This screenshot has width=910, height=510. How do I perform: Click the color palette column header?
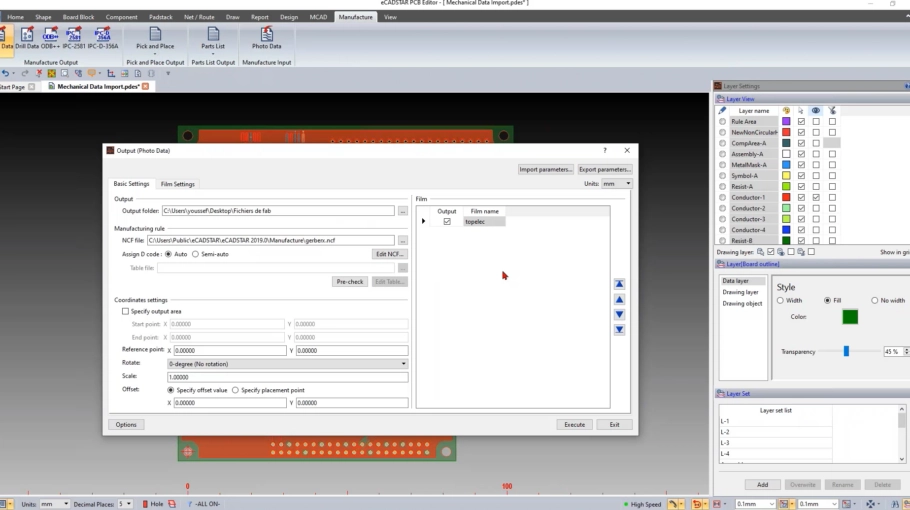click(786, 110)
